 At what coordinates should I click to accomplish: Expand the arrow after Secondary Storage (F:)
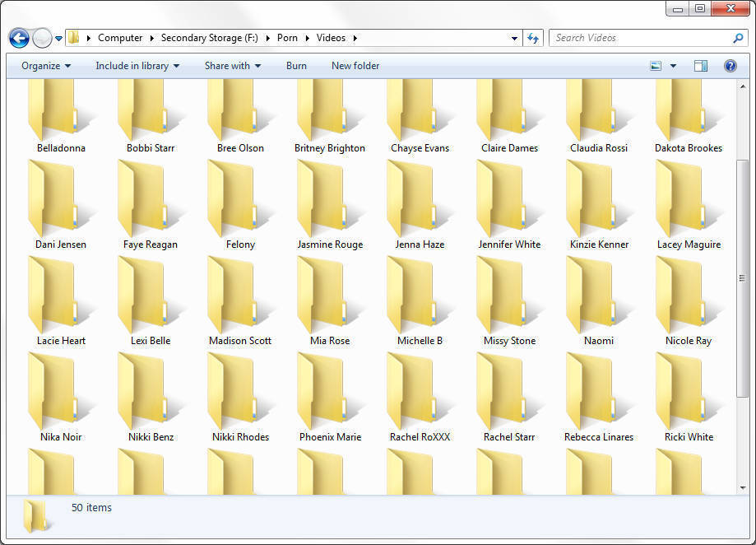coord(267,38)
